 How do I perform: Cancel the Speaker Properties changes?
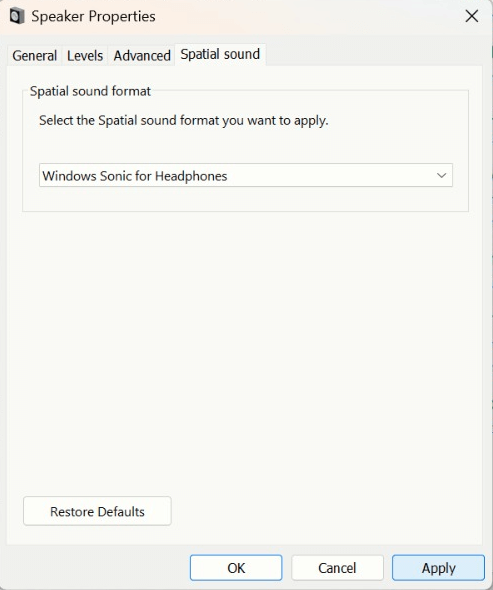click(337, 568)
